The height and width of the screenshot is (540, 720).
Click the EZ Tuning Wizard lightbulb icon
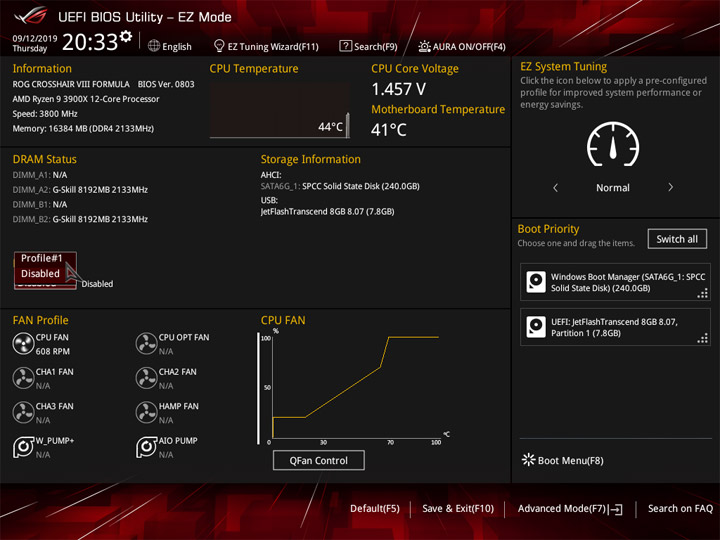[x=219, y=46]
